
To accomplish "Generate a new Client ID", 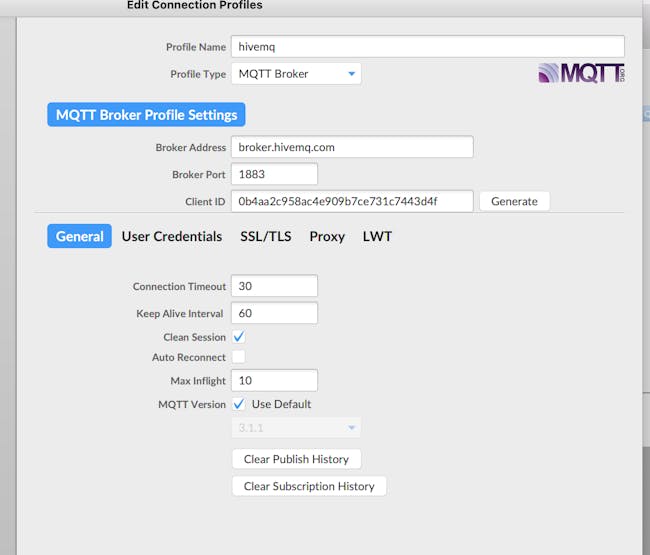I will (x=514, y=201).
